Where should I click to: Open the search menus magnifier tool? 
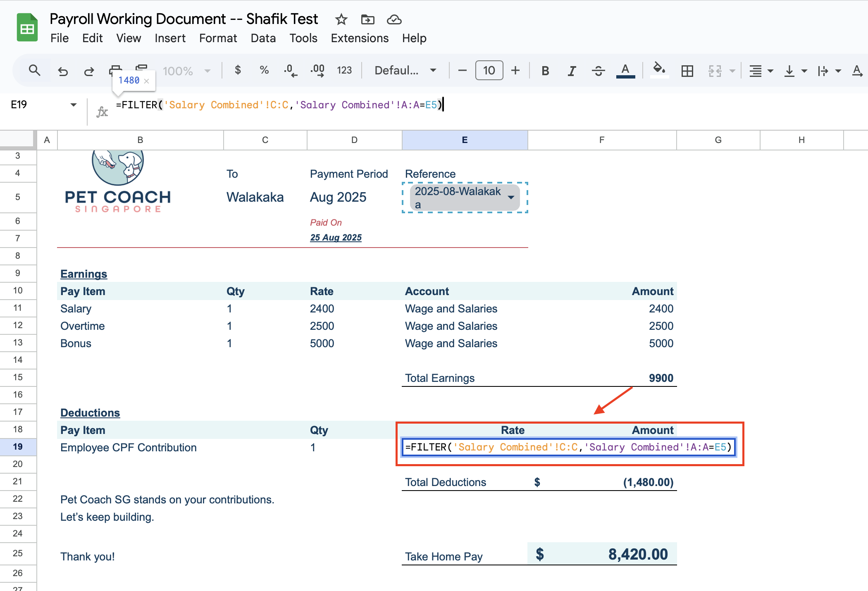(x=35, y=71)
